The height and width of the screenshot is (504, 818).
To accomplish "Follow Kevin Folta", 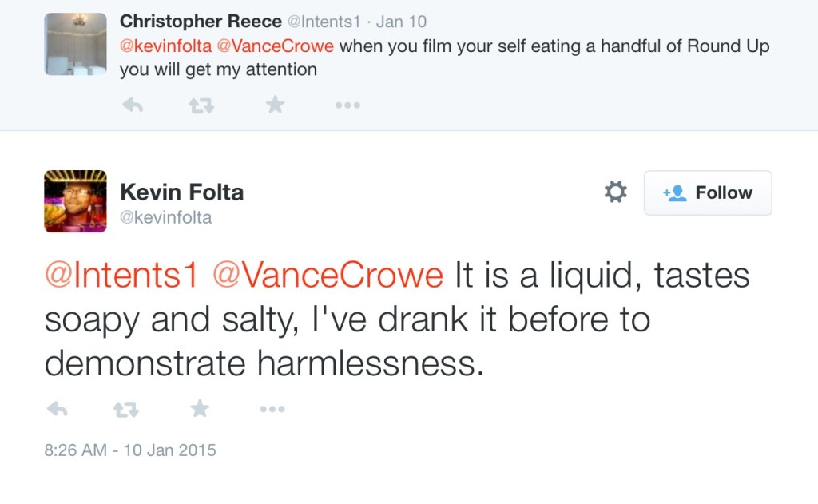I will [708, 192].
